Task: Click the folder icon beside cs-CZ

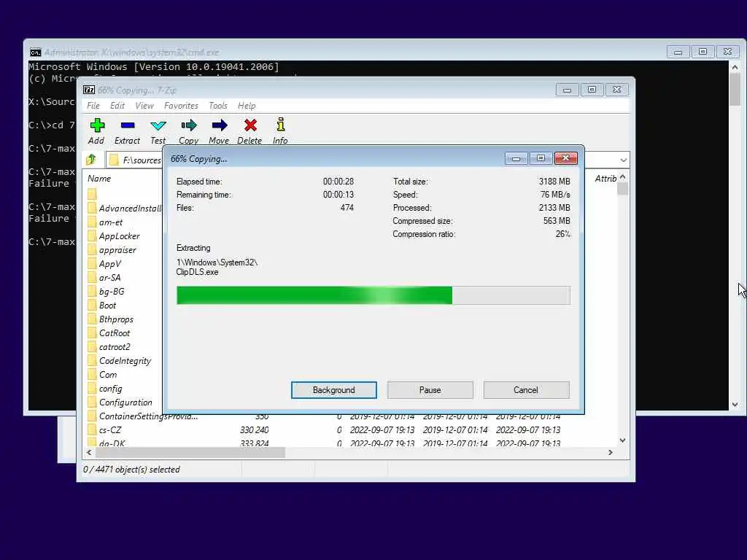Action: pyautogui.click(x=92, y=430)
